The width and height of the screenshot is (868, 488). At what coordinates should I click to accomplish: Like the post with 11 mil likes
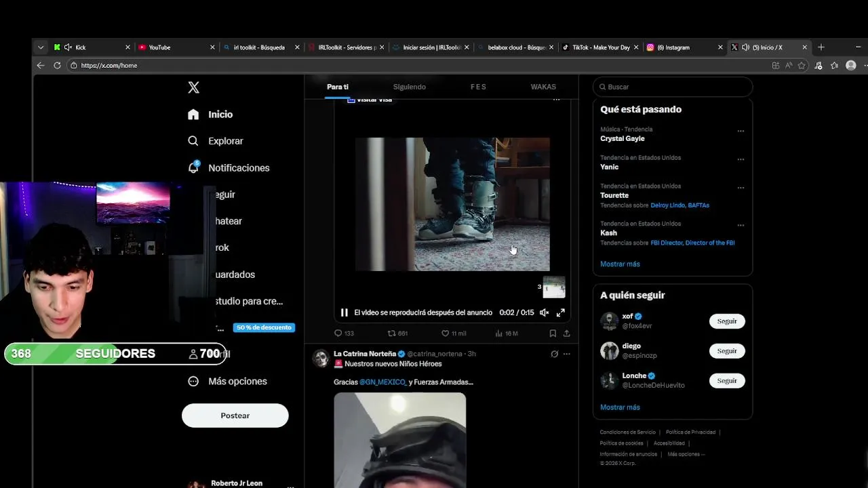point(454,333)
